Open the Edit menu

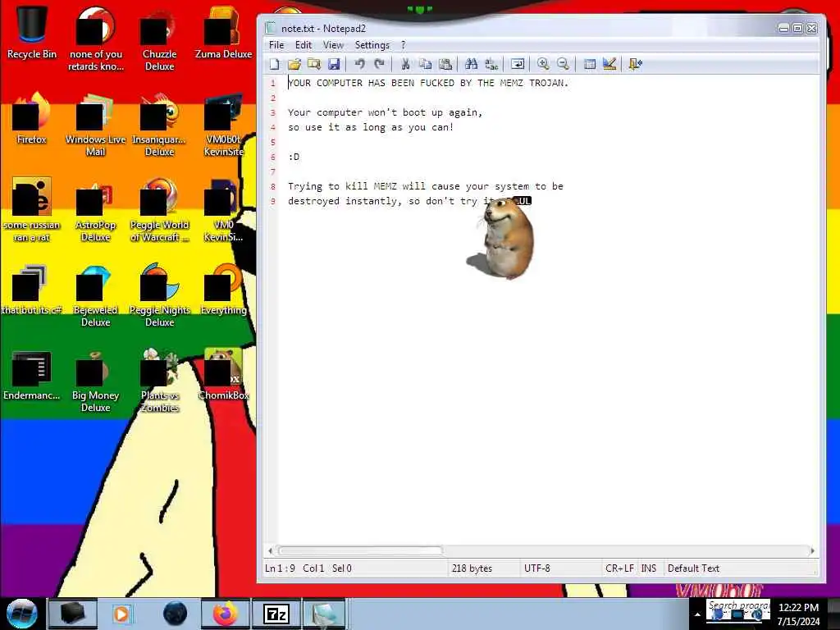point(304,45)
